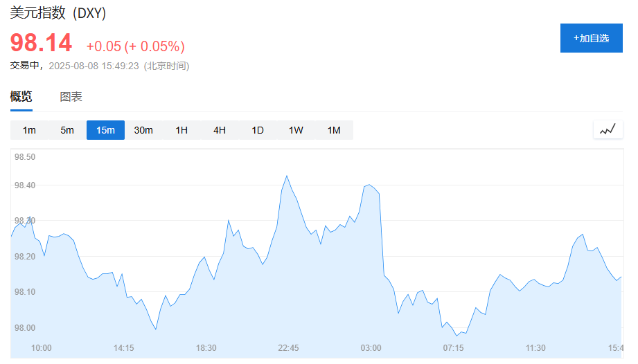Screen dimensions: 638x364
Task: Switch chart to 30m interval
Action: point(143,130)
